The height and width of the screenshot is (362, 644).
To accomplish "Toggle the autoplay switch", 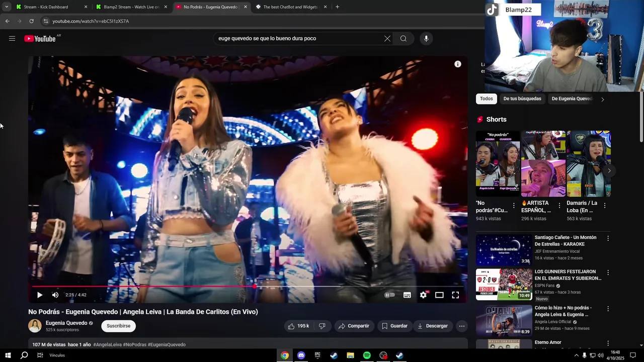I will click(390, 295).
